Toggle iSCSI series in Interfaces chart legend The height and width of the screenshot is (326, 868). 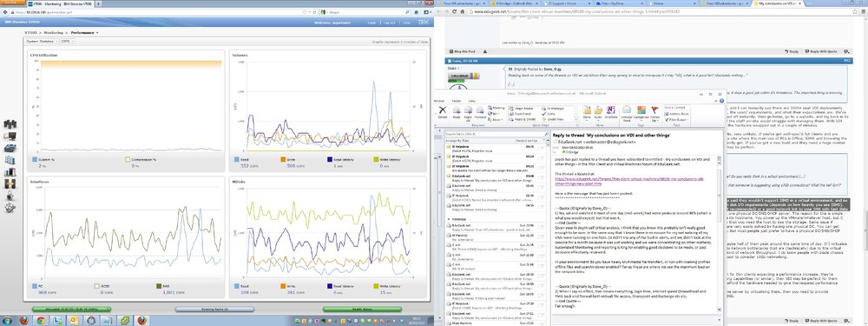pos(97,287)
